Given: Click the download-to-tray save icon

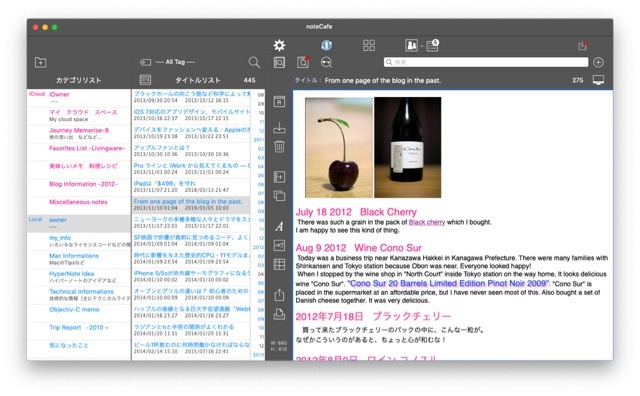Looking at the screenshot, I should point(279,128).
